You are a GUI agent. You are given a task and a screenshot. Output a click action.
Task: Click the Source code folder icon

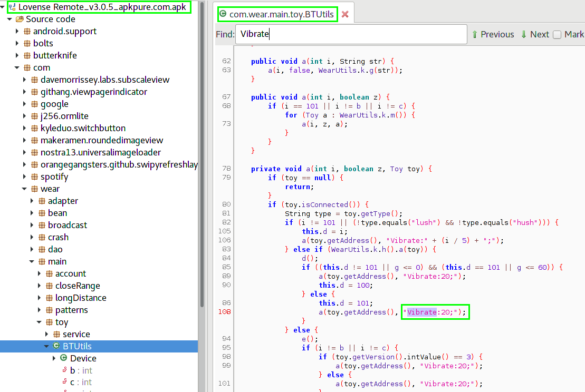click(20, 19)
